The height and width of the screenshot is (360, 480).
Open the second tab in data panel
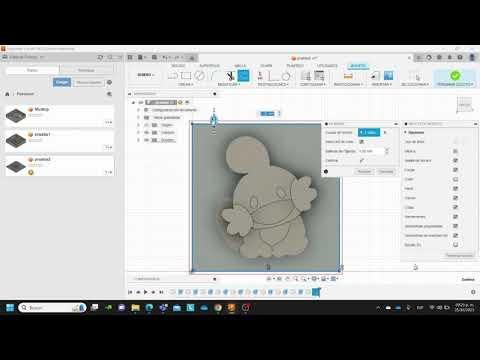pos(86,70)
